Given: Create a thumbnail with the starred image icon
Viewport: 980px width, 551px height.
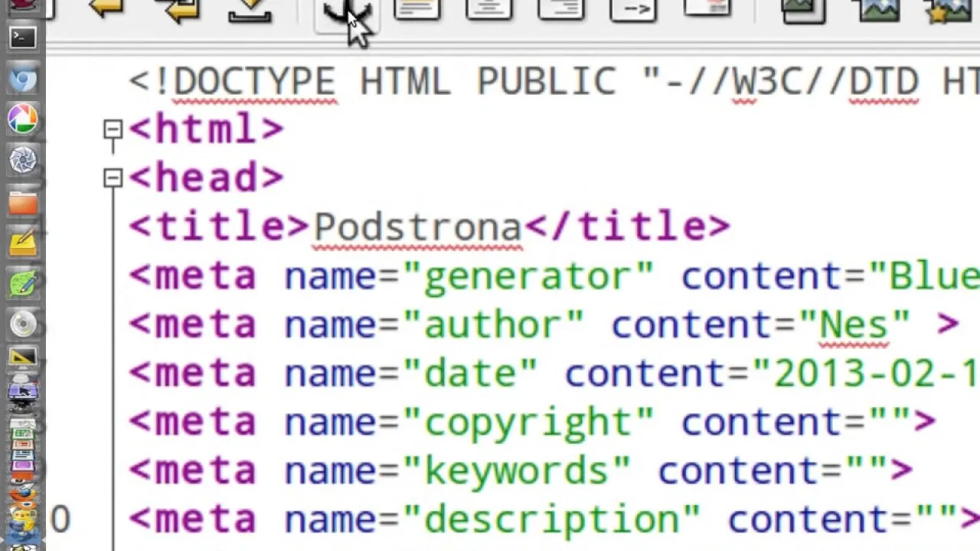Looking at the screenshot, I should click(x=949, y=9).
